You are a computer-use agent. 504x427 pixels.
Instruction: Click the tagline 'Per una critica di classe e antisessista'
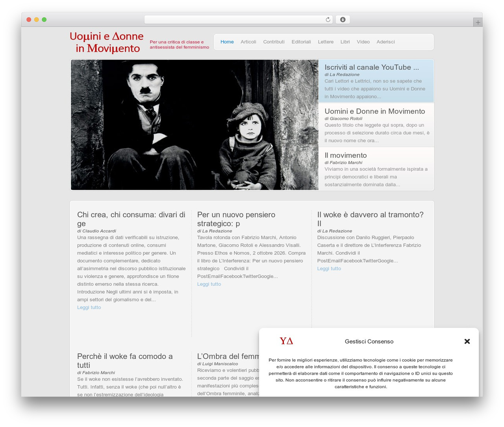click(x=180, y=45)
